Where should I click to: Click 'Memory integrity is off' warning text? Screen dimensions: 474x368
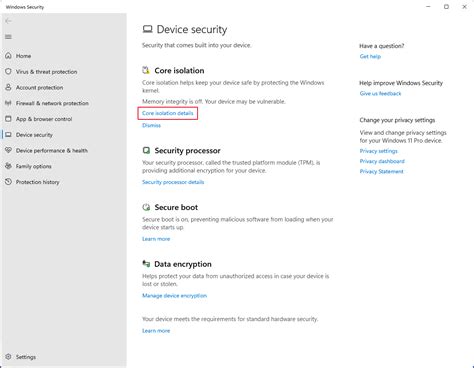[x=214, y=101]
